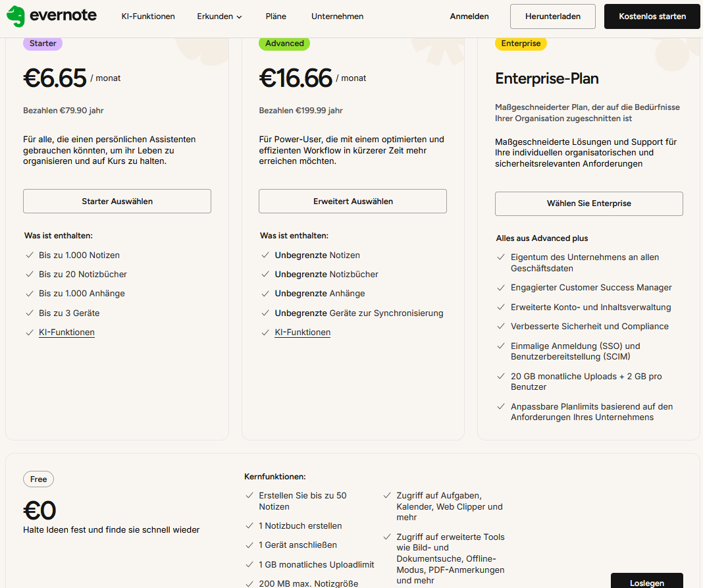Image resolution: width=703 pixels, height=588 pixels.
Task: Click 'Zugriff auf erweiterte Tools' feature
Action: tap(450, 558)
